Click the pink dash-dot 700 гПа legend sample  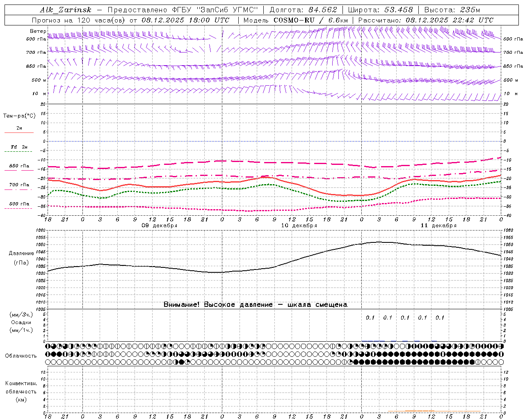pyautogui.click(x=18, y=189)
